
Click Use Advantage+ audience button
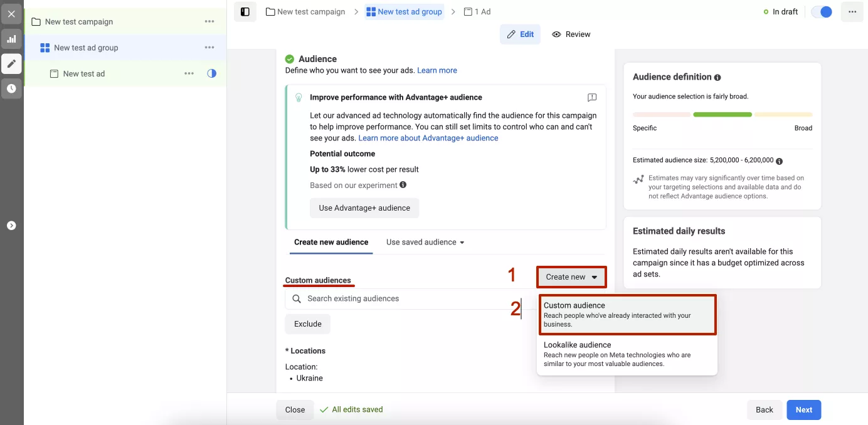point(364,208)
